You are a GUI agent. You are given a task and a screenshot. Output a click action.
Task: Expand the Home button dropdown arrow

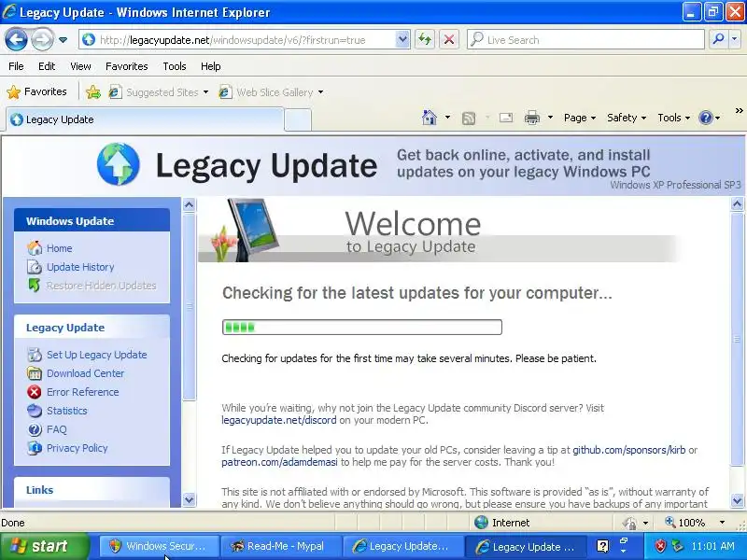[447, 118]
